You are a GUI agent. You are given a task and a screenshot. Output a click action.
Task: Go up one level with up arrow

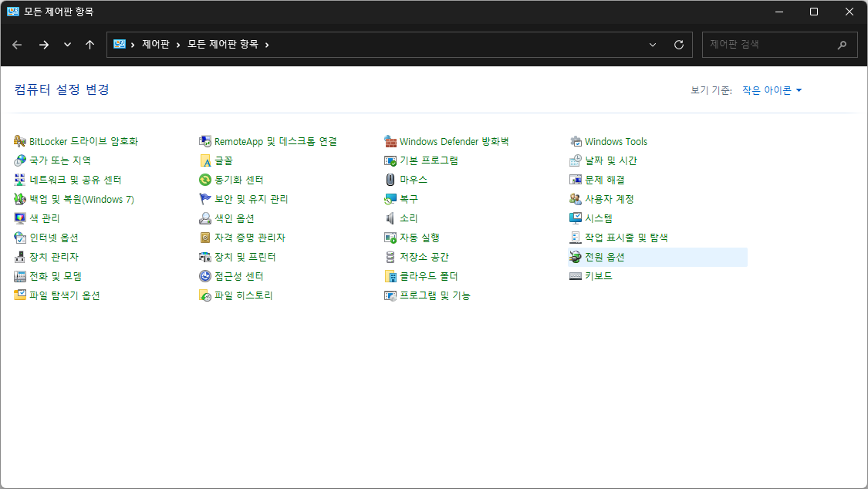[90, 45]
